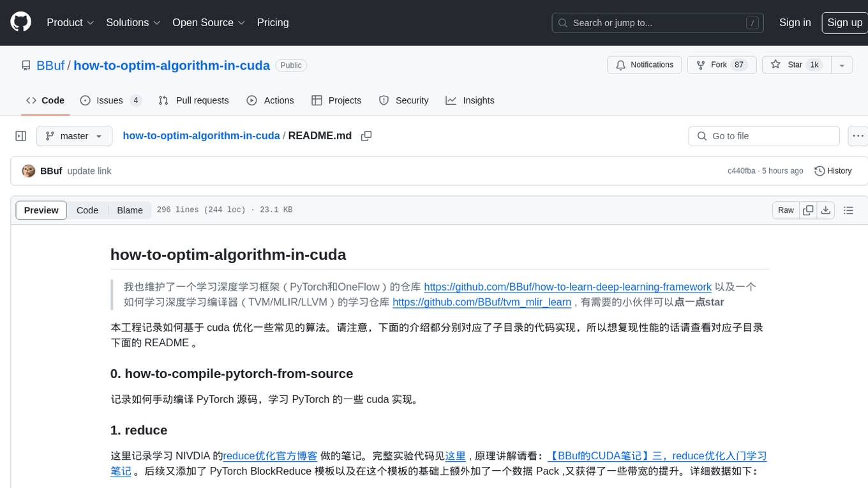Focus the Search or jump to field
Image resolution: width=868 pixels, height=488 pixels.
click(x=657, y=23)
